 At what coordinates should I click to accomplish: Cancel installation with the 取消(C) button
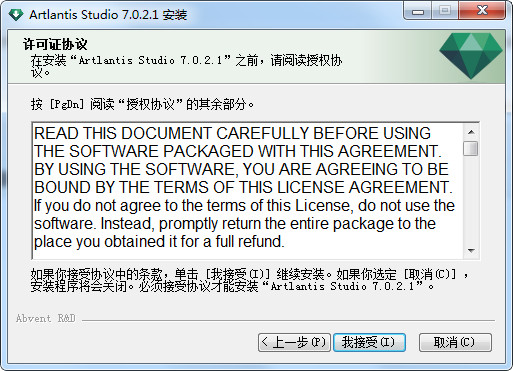point(455,342)
